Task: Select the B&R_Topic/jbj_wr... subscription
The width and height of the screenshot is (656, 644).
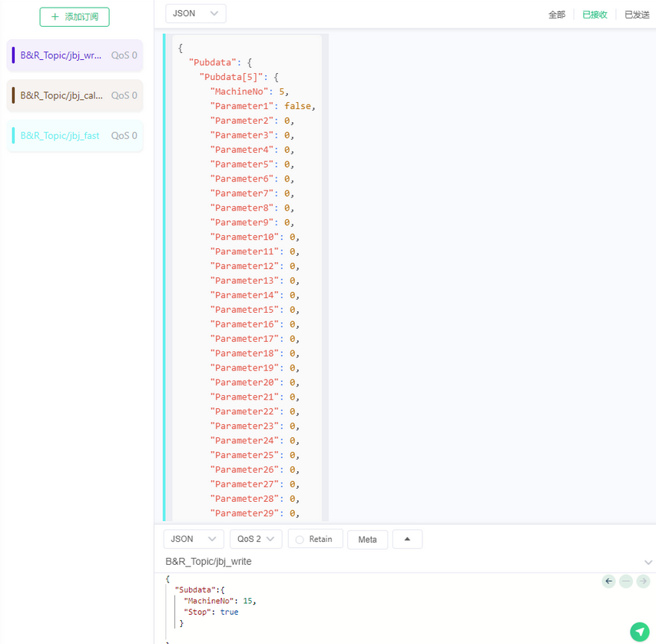Action: (61, 55)
